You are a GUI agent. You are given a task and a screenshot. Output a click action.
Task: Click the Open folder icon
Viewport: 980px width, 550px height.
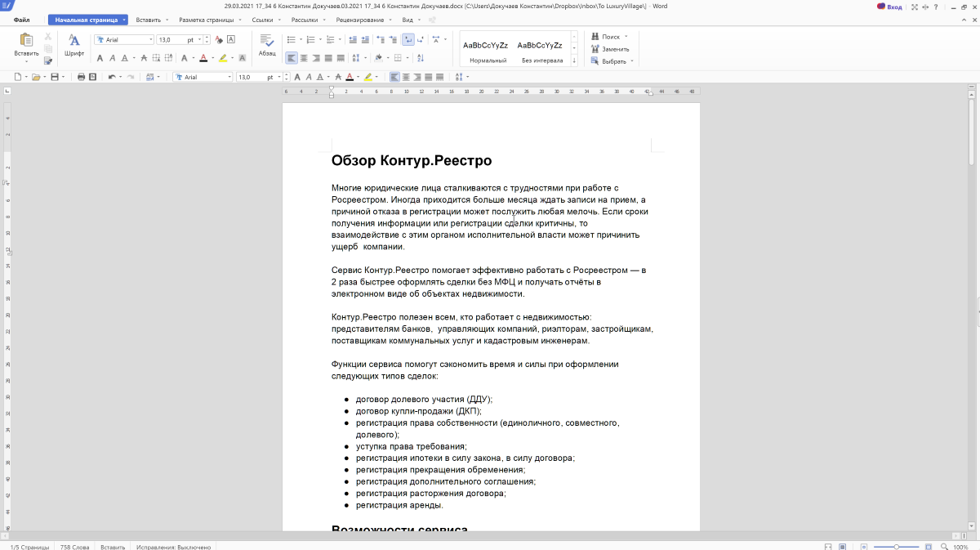click(36, 77)
